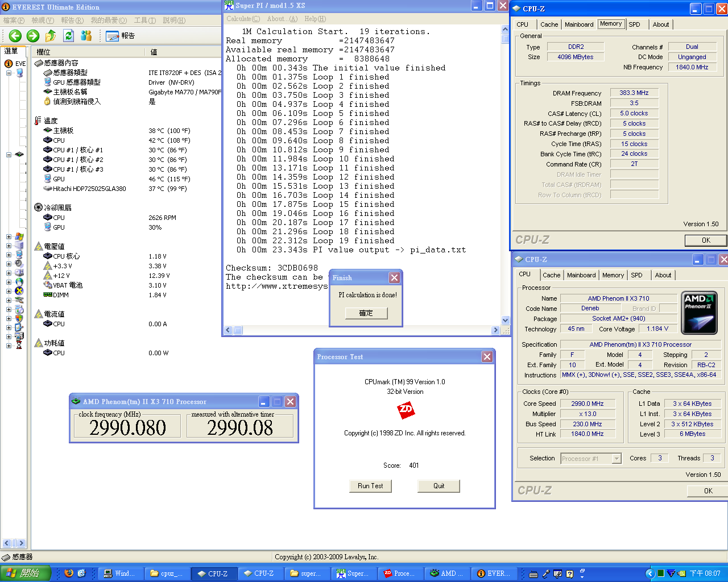This screenshot has width=728, height=582.
Task: Select the storage drives tree icon
Action: [19, 273]
